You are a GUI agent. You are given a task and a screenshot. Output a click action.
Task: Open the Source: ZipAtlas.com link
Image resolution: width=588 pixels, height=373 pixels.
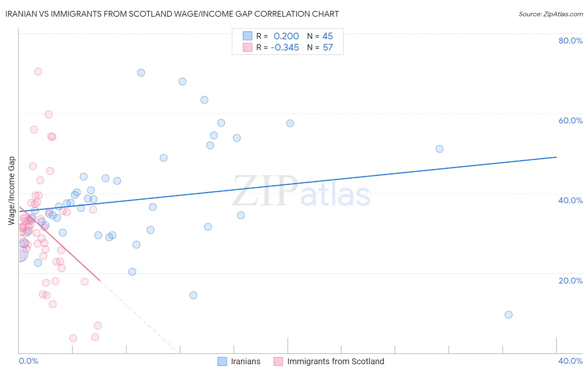point(551,14)
